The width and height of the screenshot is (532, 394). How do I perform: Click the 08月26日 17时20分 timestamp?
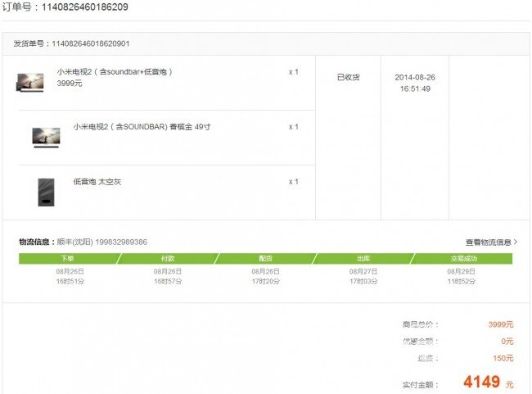[266, 277]
